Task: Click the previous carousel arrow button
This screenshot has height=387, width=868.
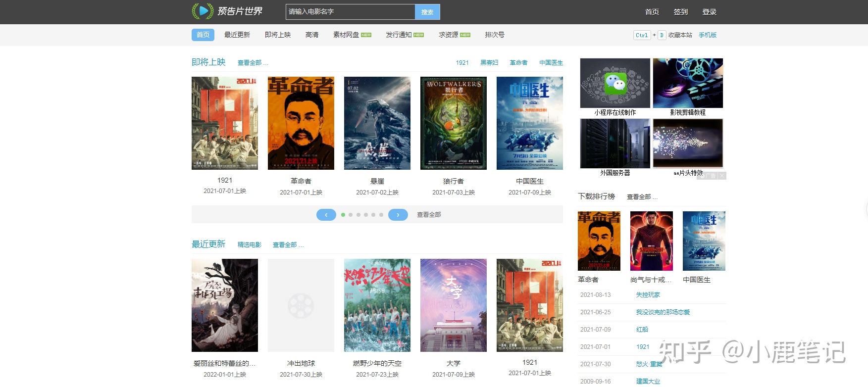Action: tap(326, 215)
